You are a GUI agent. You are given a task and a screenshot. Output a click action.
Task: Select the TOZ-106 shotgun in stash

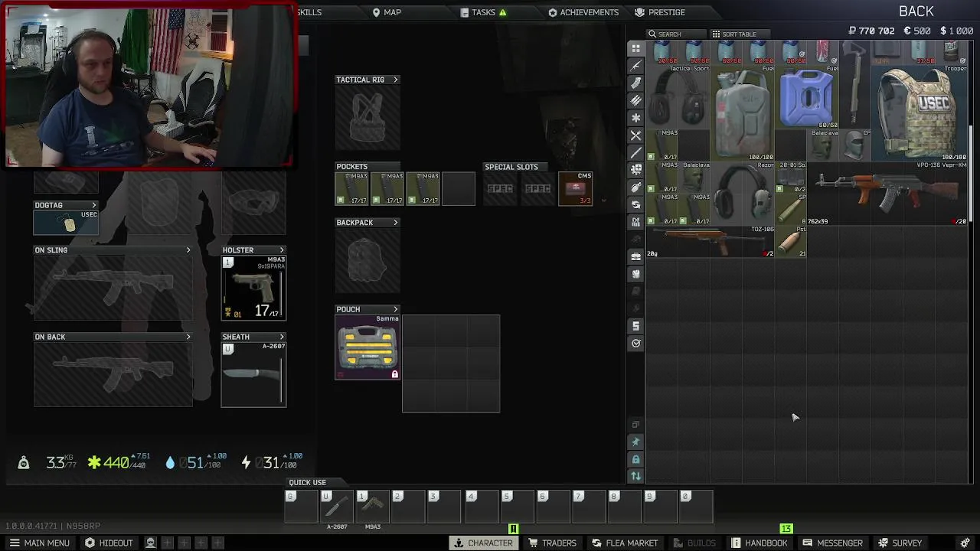[711, 241]
